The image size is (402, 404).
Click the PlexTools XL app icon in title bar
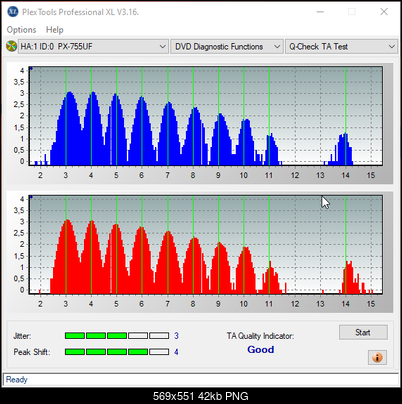(13, 12)
